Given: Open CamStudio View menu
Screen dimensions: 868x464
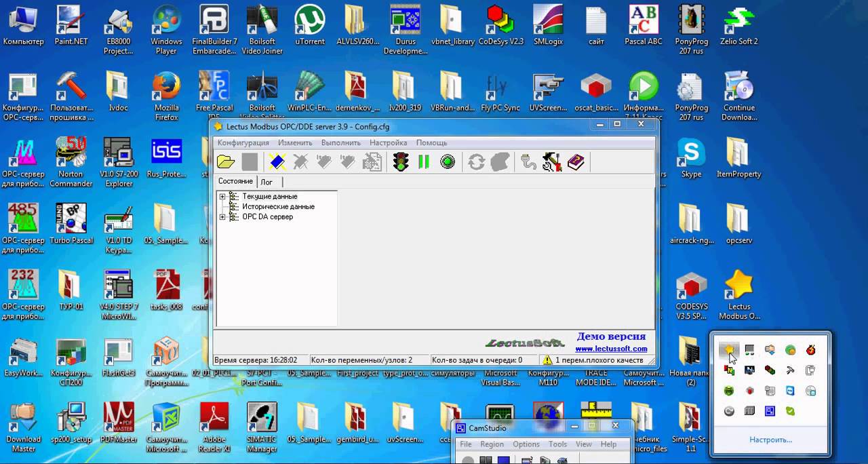Looking at the screenshot, I should tap(584, 444).
